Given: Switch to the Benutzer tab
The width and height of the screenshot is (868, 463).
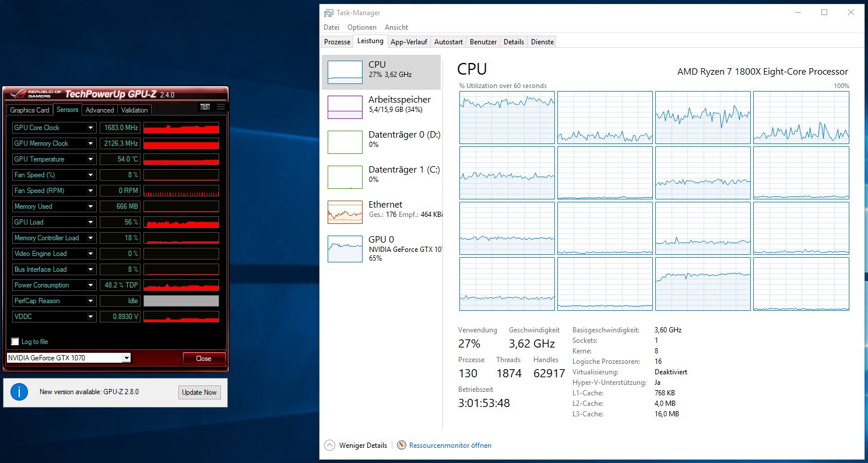Looking at the screenshot, I should (x=483, y=42).
